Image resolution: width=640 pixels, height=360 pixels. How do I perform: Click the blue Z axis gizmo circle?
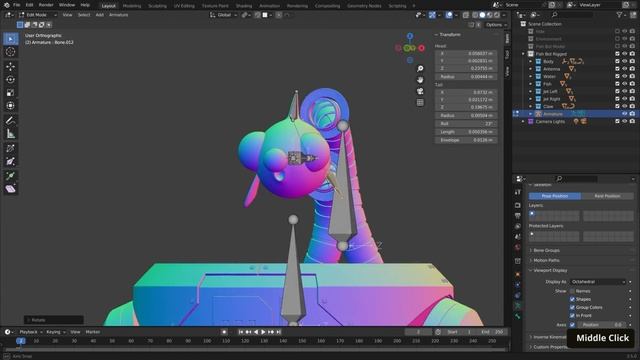[x=410, y=36]
